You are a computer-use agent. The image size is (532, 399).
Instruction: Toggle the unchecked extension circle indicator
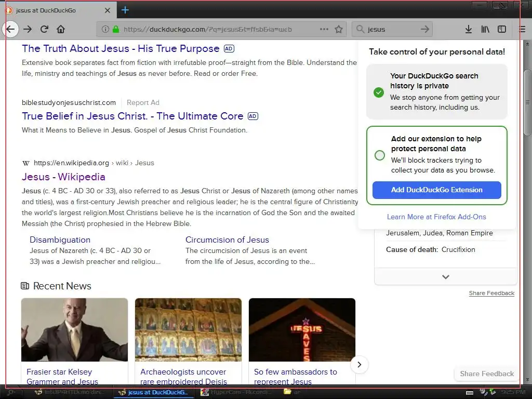(380, 155)
